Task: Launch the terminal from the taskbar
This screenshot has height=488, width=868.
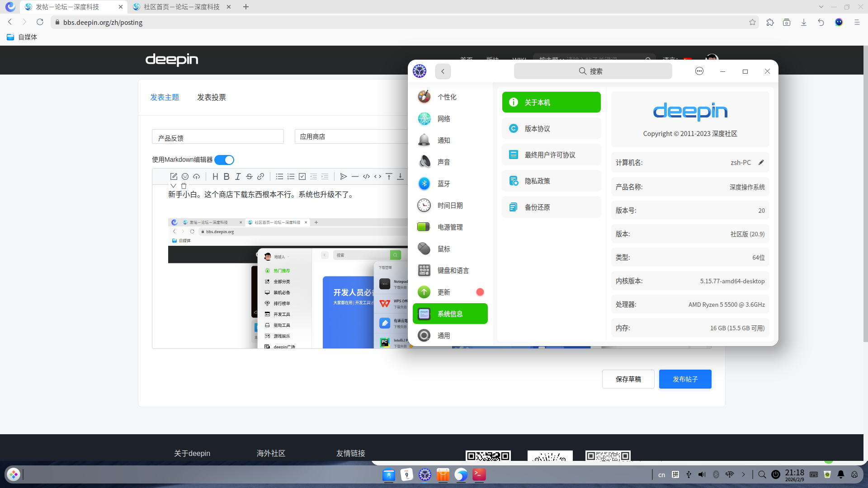Action: tap(479, 475)
